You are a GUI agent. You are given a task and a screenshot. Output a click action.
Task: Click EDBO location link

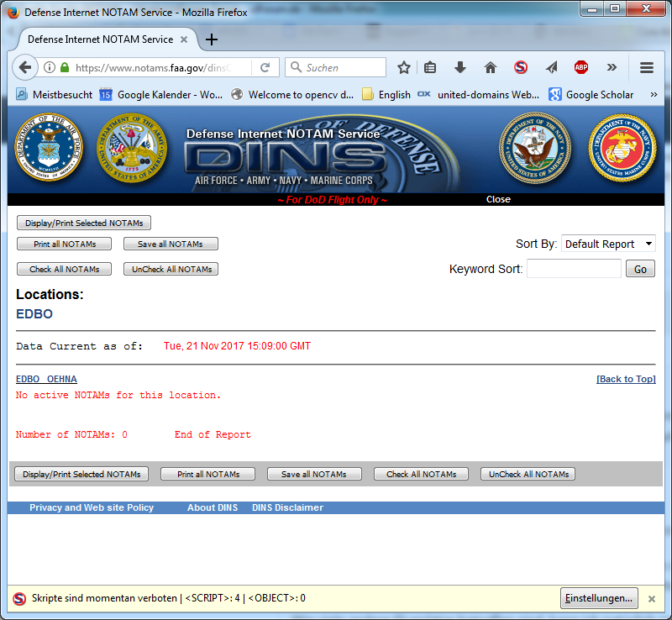34,314
